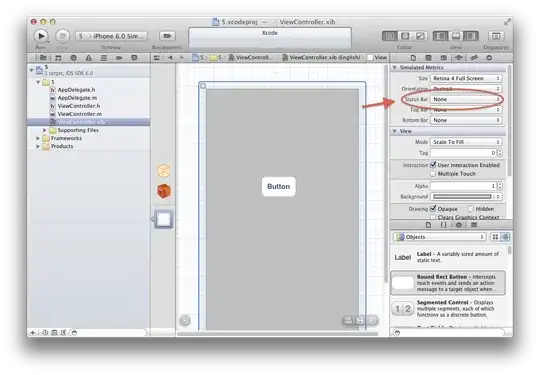Select the First Responder red cube
This screenshot has height=375, width=540.
pos(164,191)
